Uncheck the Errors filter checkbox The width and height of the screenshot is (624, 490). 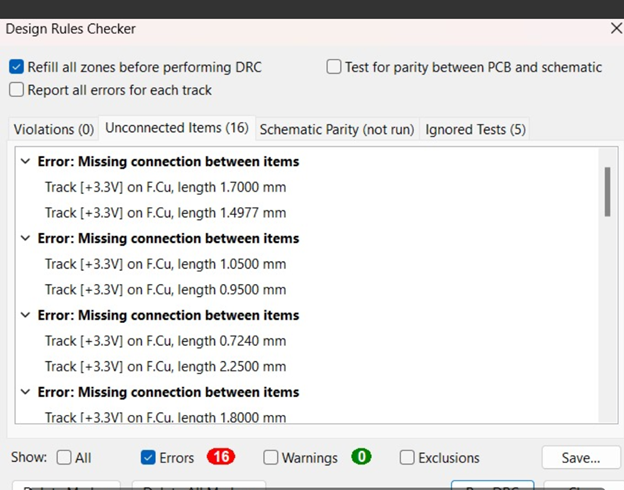coord(149,458)
